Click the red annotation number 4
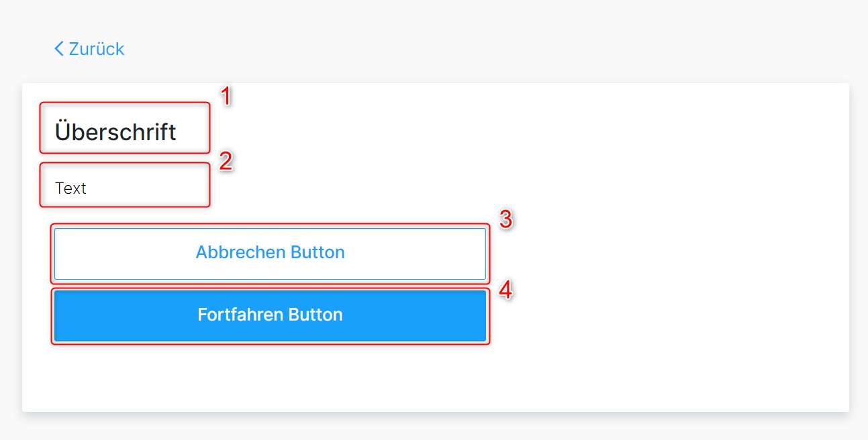This screenshot has width=868, height=440. tap(505, 290)
